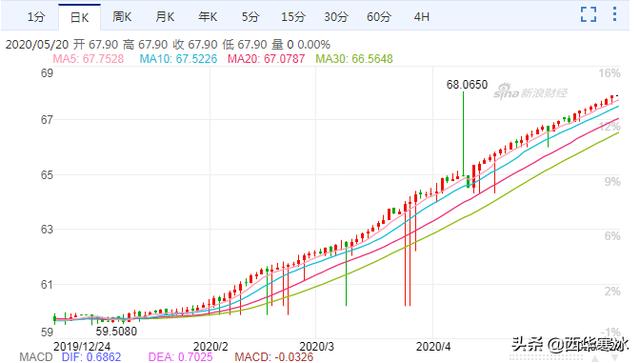The image size is (640, 363).
Task: Click the MA5 indicator label
Action: 88,59
